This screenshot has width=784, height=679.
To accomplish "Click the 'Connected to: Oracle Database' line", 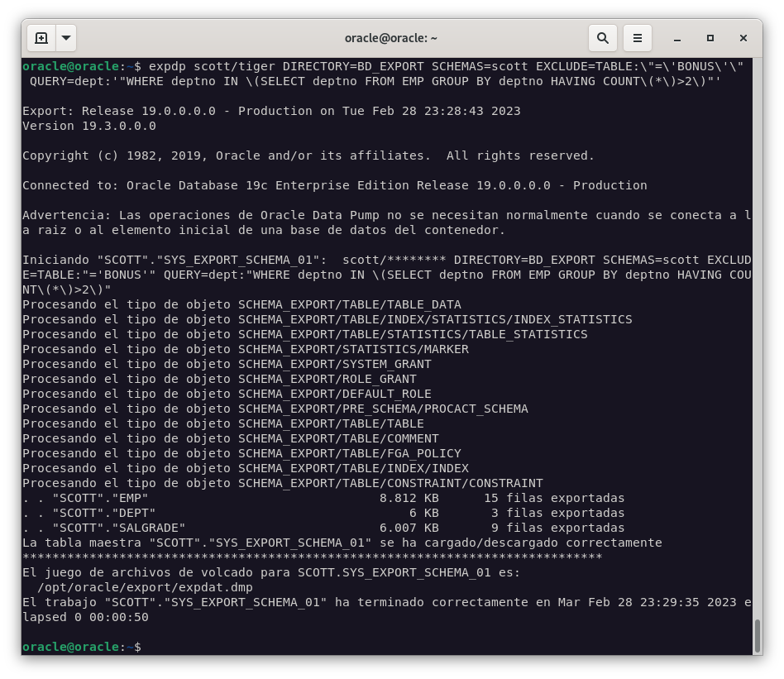I will [334, 185].
